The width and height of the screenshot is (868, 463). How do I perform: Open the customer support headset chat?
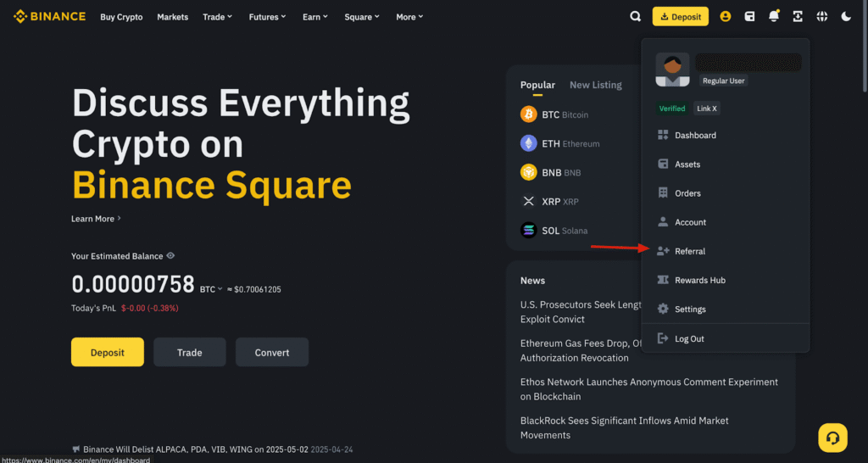pos(832,438)
